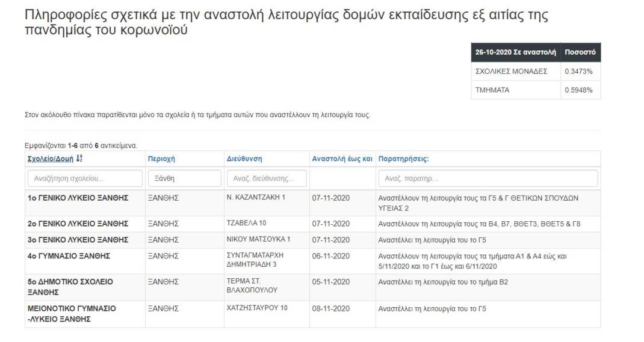Sort by Παρατηρήσεις column header
This screenshot has height=342, width=644.
(x=403, y=159)
